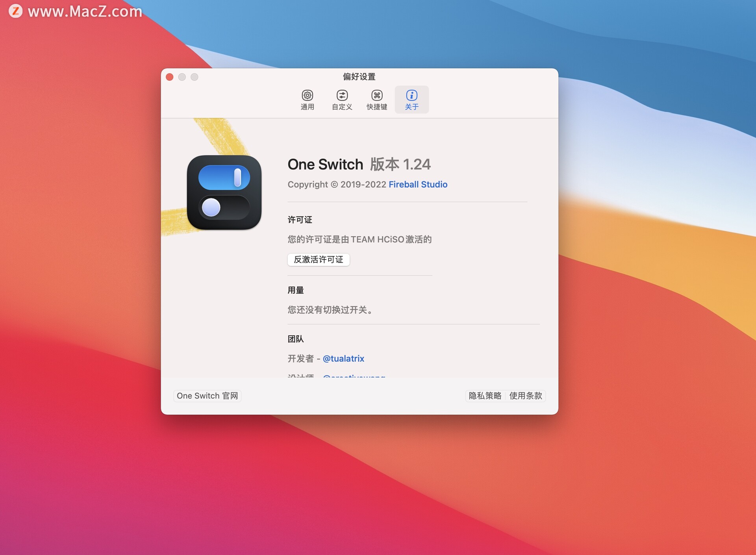Open the 通用 general settings gear icon
This screenshot has width=756, height=555.
click(307, 95)
